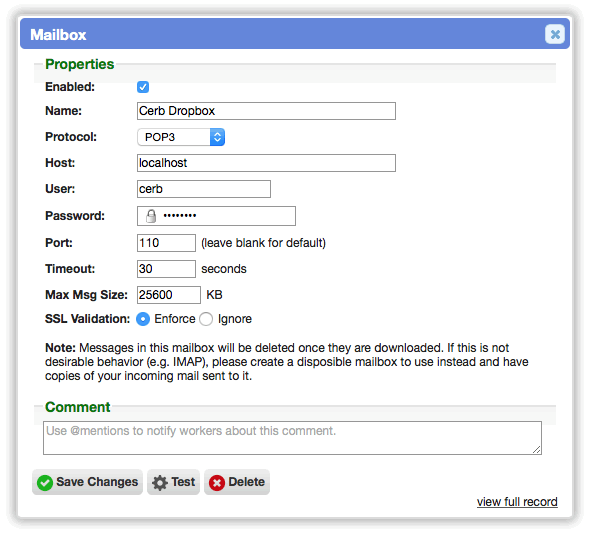Click the User field containing cerb
This screenshot has height=544, width=590.
click(x=204, y=189)
